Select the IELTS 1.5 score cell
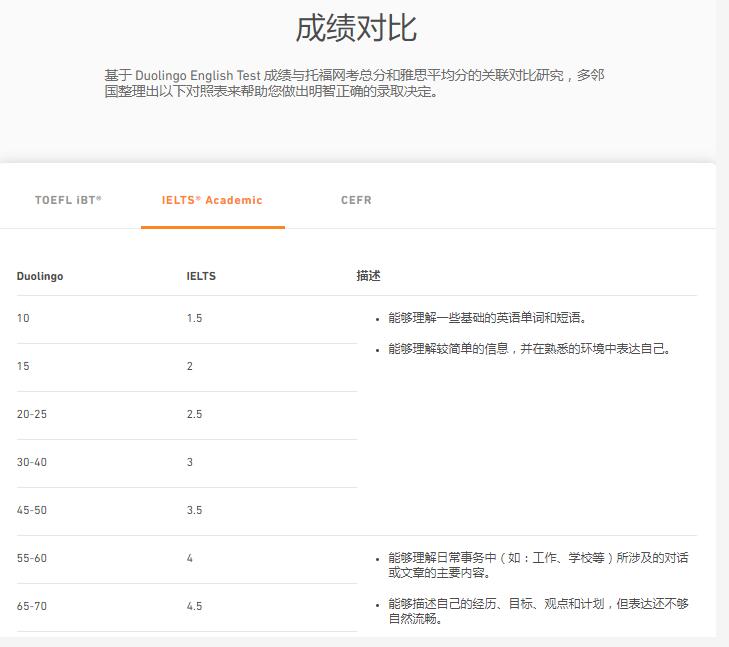Viewport: 729px width, 647px height. click(194, 318)
